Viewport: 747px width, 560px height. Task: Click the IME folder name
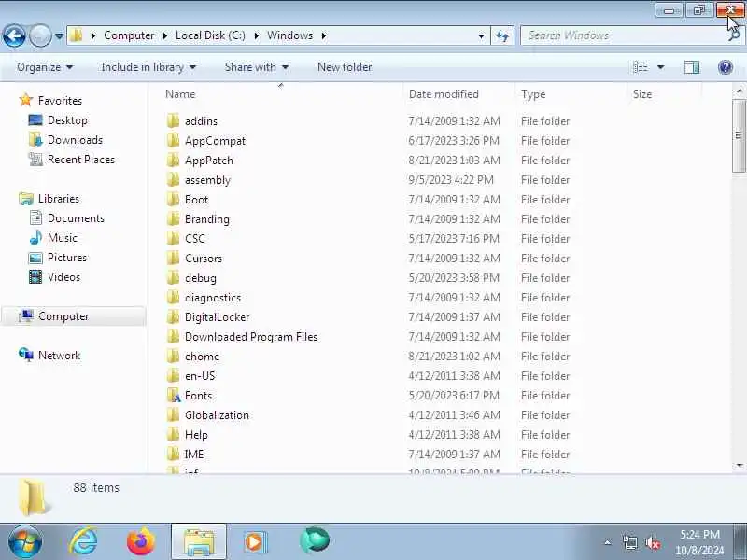(x=194, y=455)
